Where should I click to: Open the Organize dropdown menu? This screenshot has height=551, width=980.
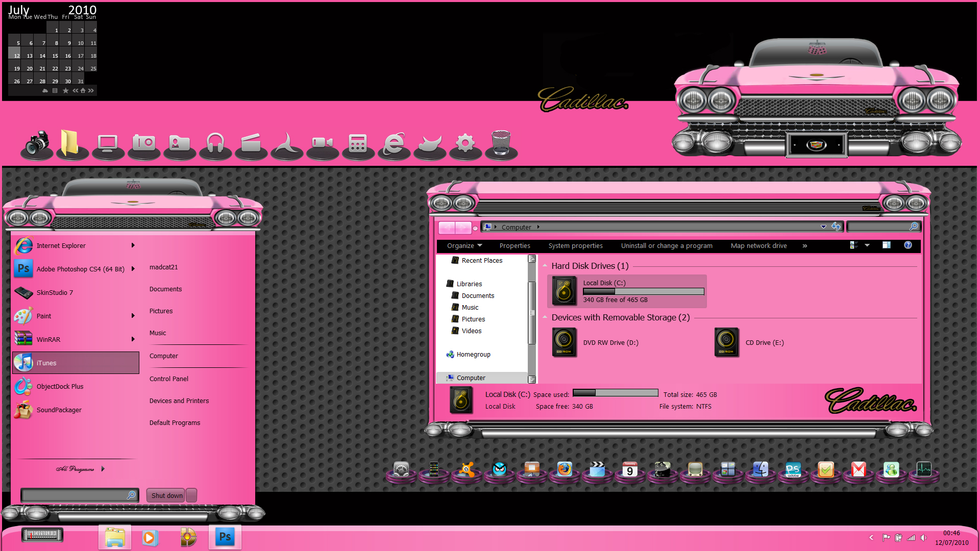[x=464, y=246]
